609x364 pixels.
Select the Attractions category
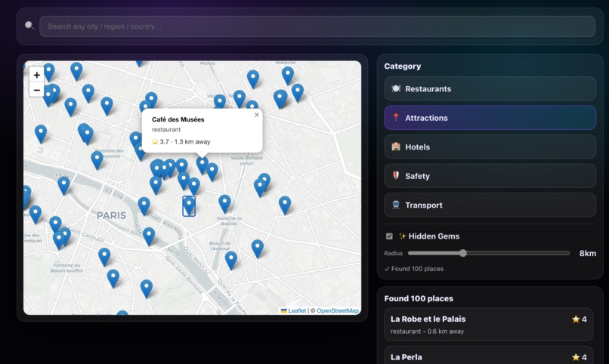click(x=490, y=118)
